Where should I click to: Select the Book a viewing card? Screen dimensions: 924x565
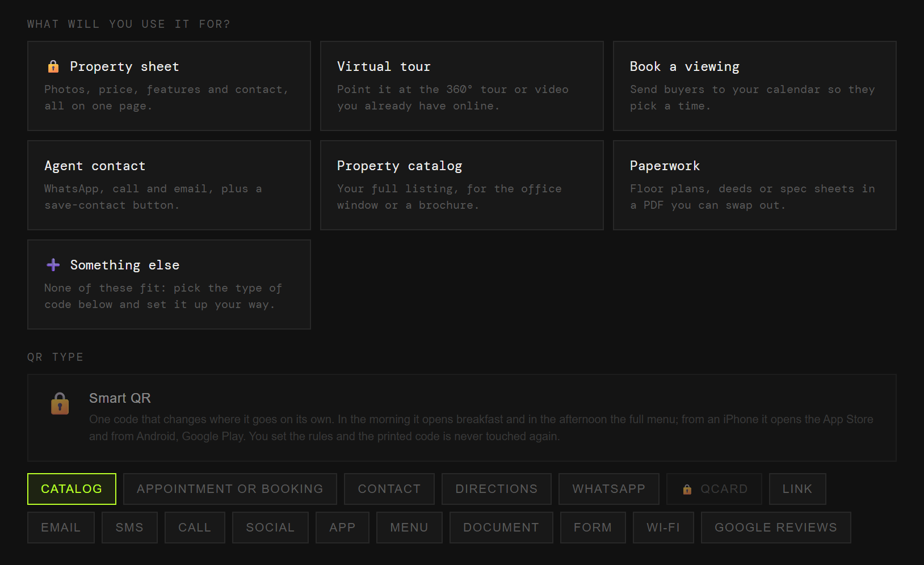[x=755, y=86]
